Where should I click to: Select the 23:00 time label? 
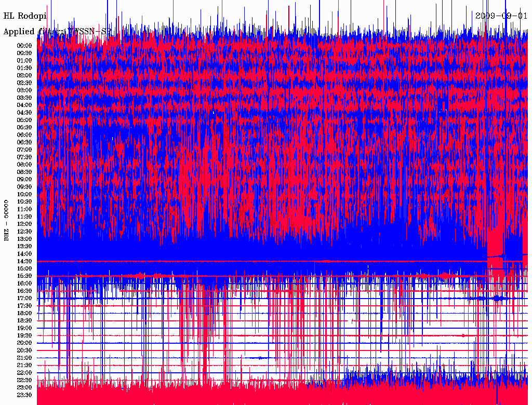click(24, 388)
